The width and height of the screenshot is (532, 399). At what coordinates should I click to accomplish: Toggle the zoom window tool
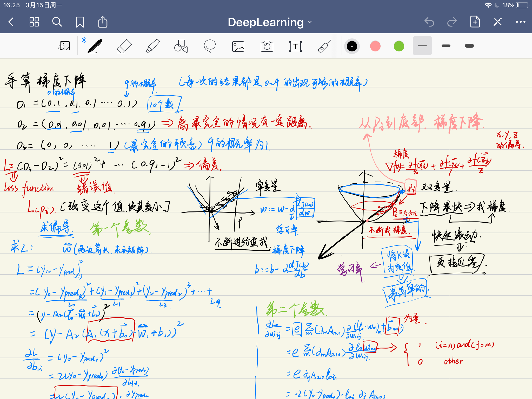tap(64, 46)
